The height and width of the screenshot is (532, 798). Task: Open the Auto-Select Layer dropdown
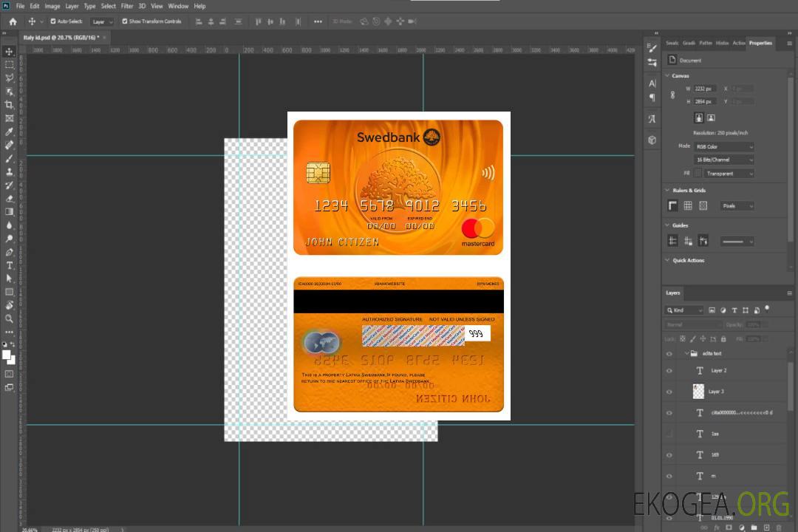pyautogui.click(x=102, y=21)
